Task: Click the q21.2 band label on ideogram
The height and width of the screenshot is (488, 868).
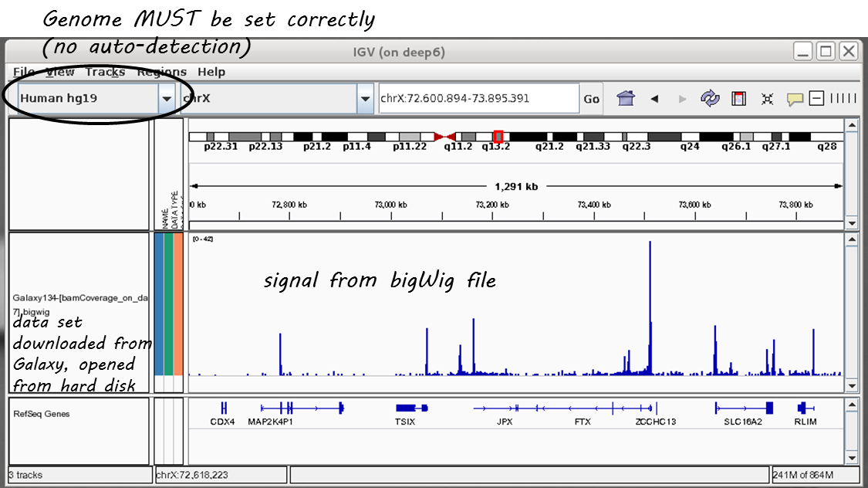Action: (x=549, y=146)
